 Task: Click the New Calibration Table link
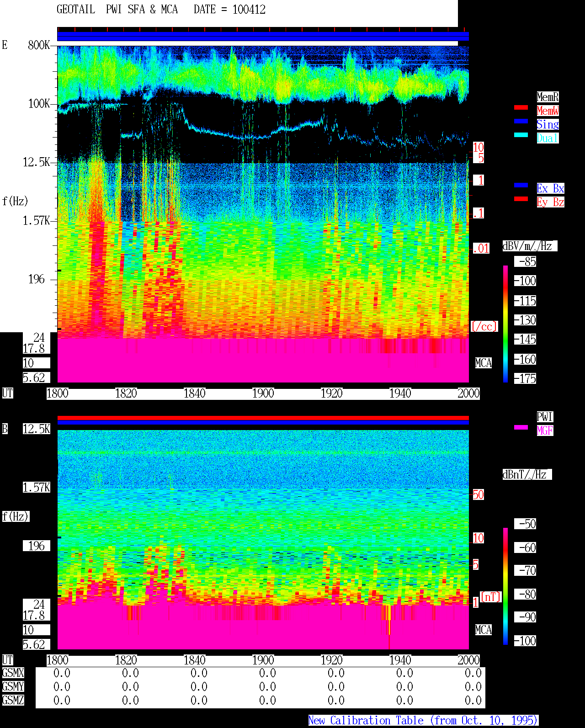click(x=423, y=720)
